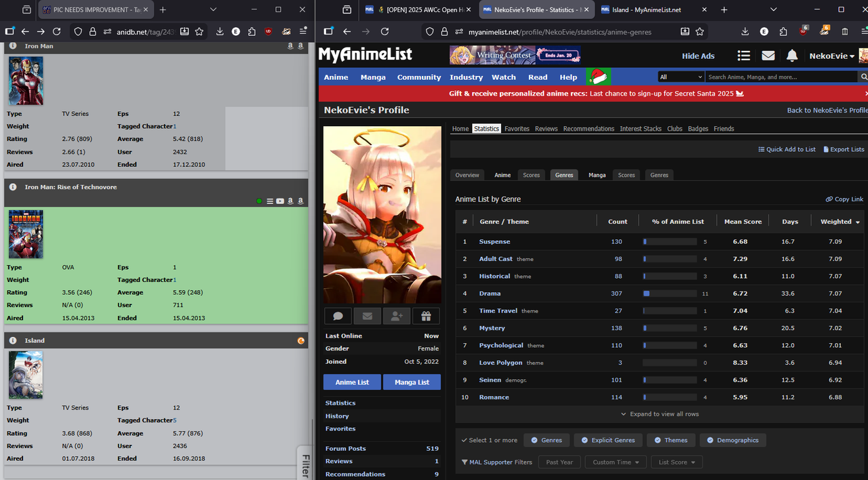Click the Santa hat icon in the MAL nav bar
The image size is (868, 480).
(x=599, y=77)
